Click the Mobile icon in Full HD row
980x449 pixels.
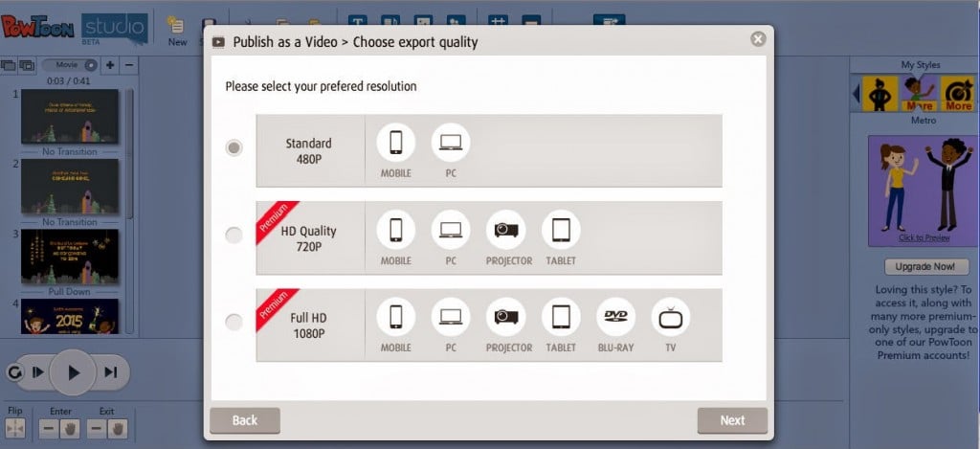click(x=395, y=317)
